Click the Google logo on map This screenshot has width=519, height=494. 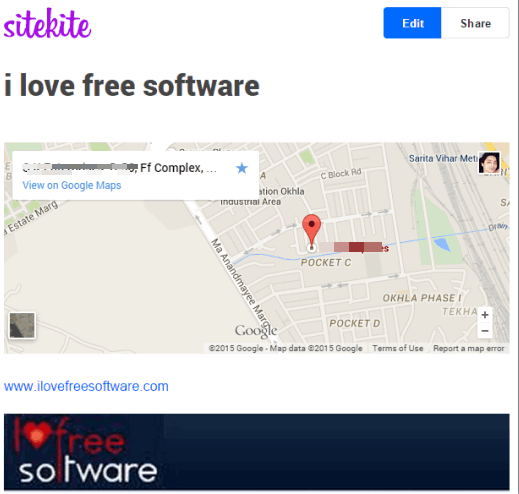point(256,331)
